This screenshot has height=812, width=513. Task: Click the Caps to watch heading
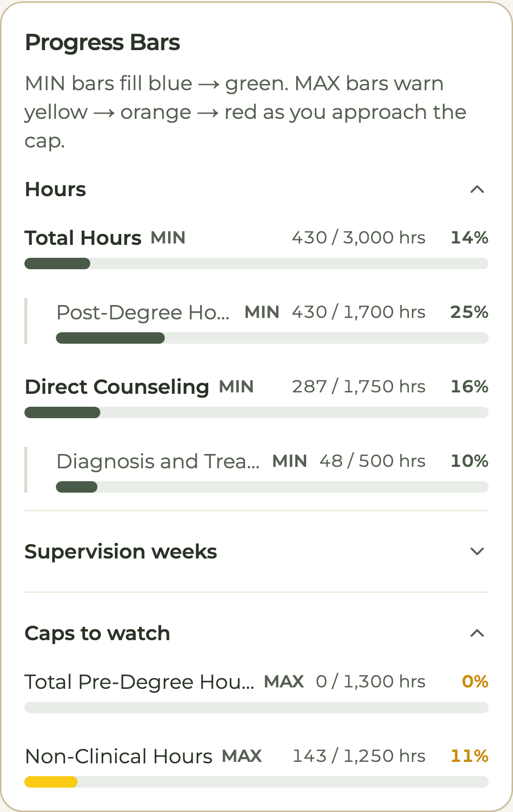point(97,633)
